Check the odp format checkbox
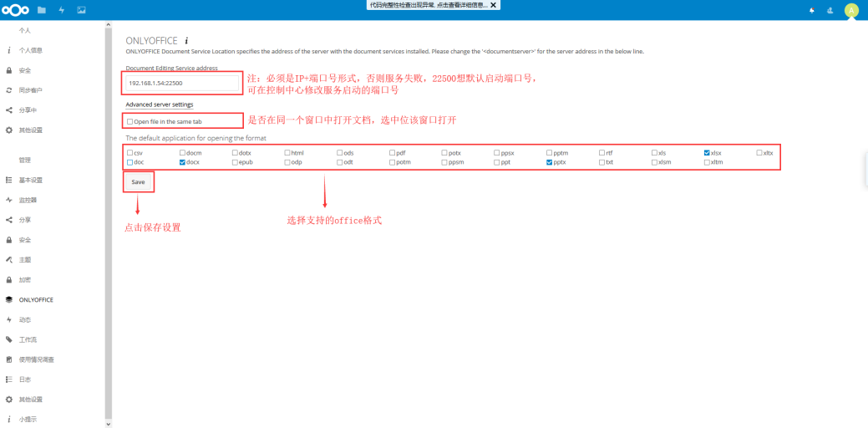Viewport: 868px width, 428px height. (x=287, y=163)
